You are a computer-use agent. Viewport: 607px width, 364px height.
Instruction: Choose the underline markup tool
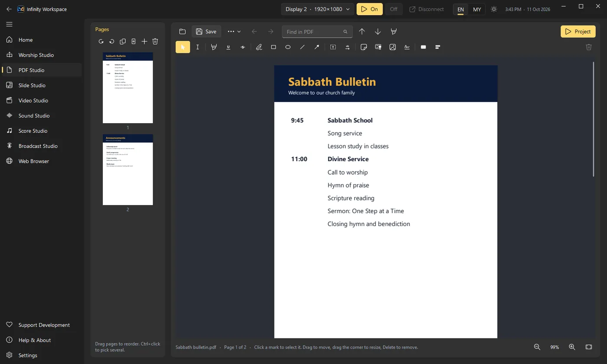(x=228, y=47)
